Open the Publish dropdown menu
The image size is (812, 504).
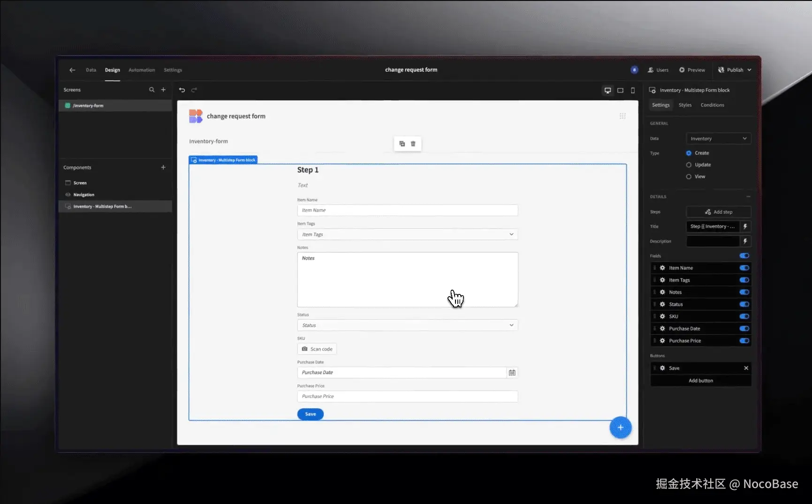pos(735,70)
